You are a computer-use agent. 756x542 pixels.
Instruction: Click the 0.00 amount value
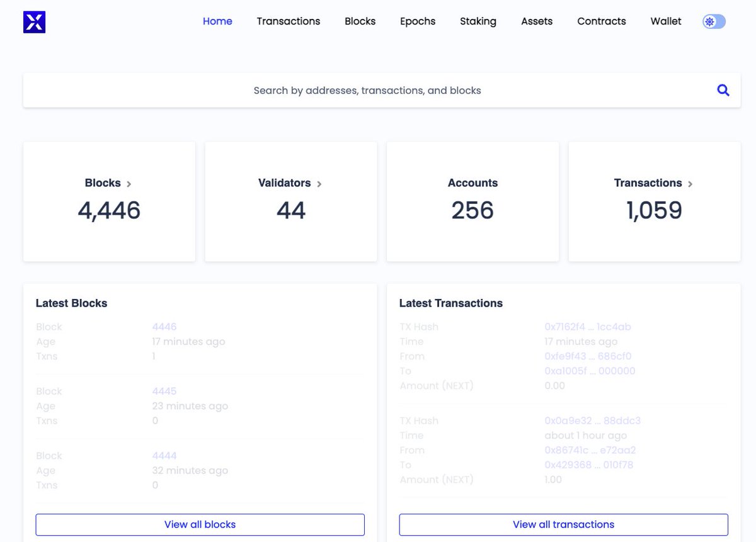[x=554, y=385]
